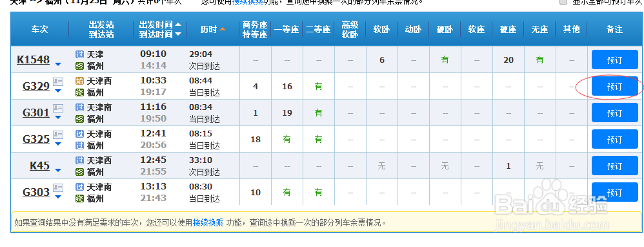The image size is (644, 247).
Task: Book train G301 with 预订 button
Action: click(x=615, y=113)
